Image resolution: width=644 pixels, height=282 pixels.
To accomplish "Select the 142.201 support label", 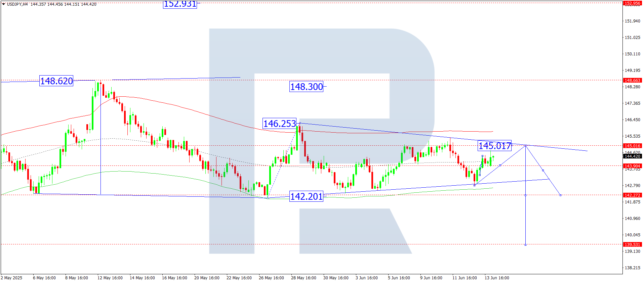I will [x=306, y=196].
